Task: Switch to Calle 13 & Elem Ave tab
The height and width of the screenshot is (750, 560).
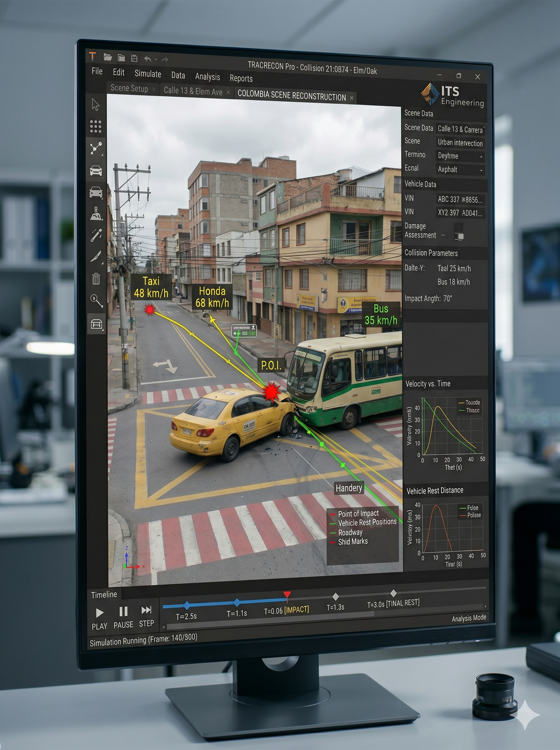Action: point(193,91)
